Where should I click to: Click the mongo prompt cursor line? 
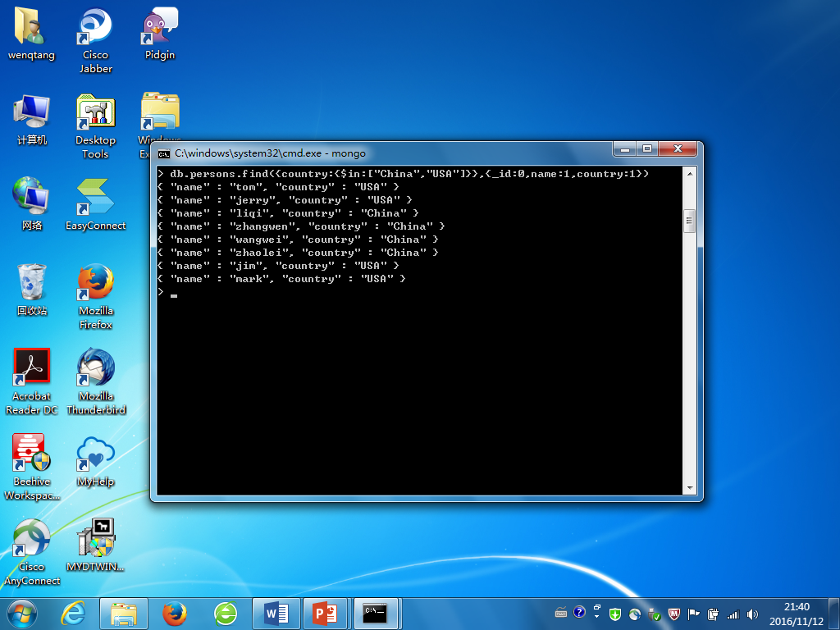tap(167, 293)
